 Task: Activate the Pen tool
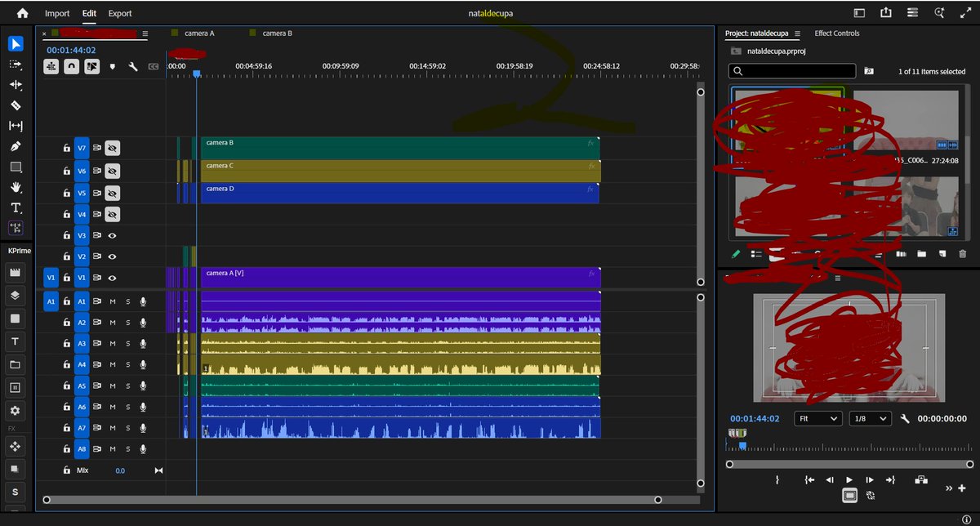16,146
